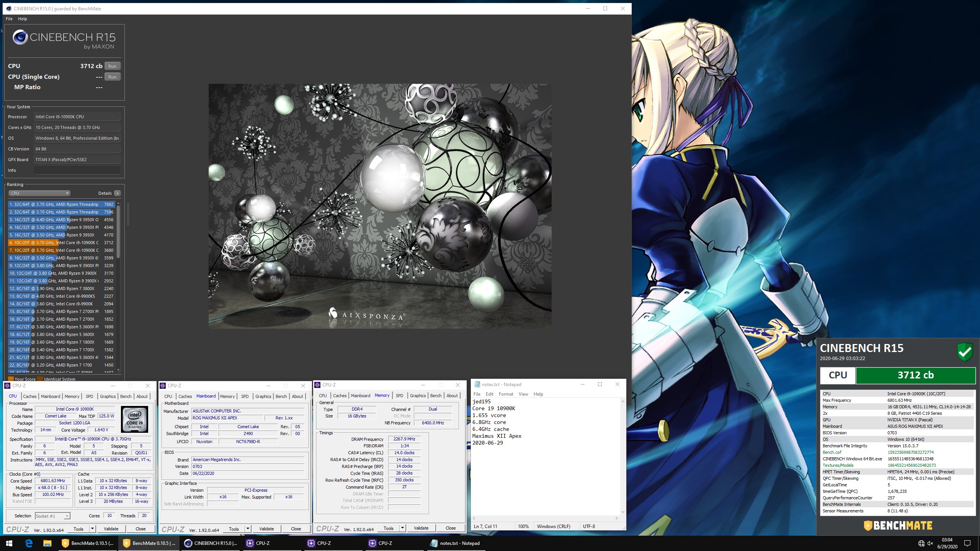Open the second CPU-Z taskbar button
This screenshot has height=551, width=980.
(x=334, y=543)
